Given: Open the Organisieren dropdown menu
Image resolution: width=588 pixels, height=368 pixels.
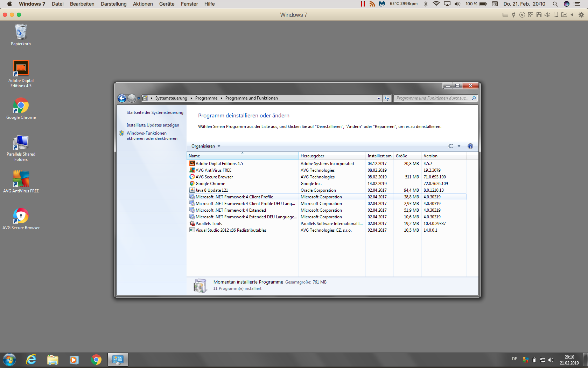Looking at the screenshot, I should pyautogui.click(x=206, y=146).
